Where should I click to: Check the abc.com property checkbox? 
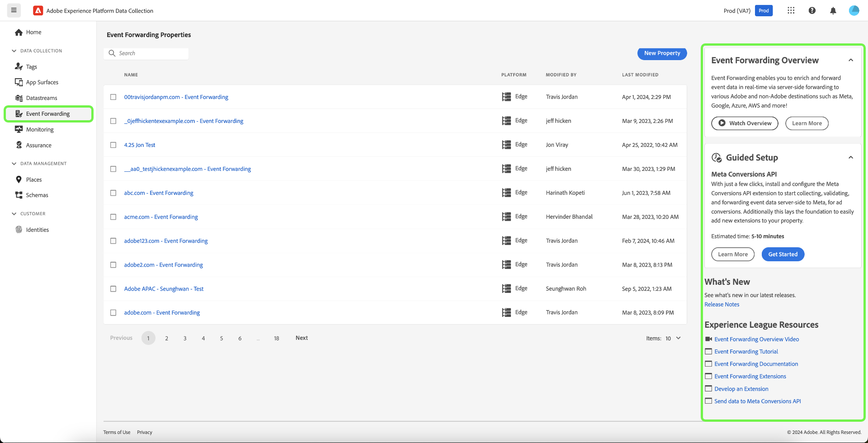coord(113,193)
